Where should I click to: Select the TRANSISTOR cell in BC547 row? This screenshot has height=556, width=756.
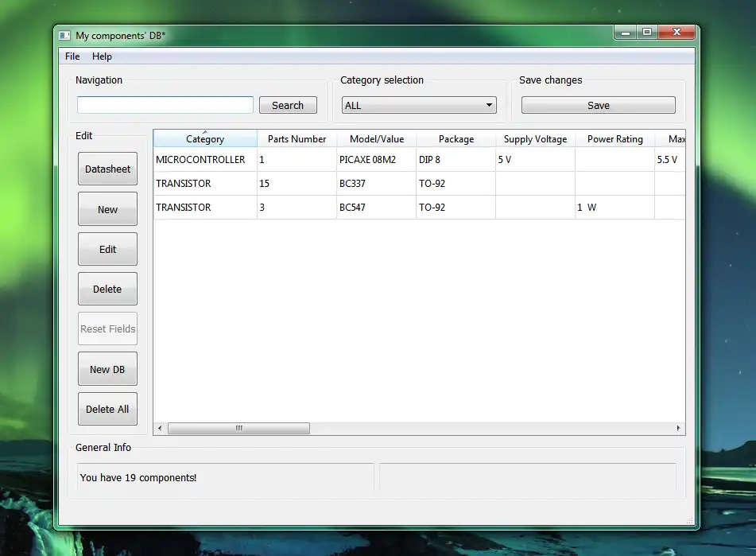point(205,208)
